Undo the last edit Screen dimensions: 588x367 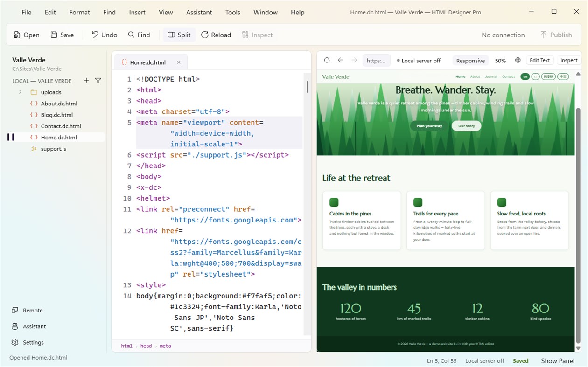[104, 35]
